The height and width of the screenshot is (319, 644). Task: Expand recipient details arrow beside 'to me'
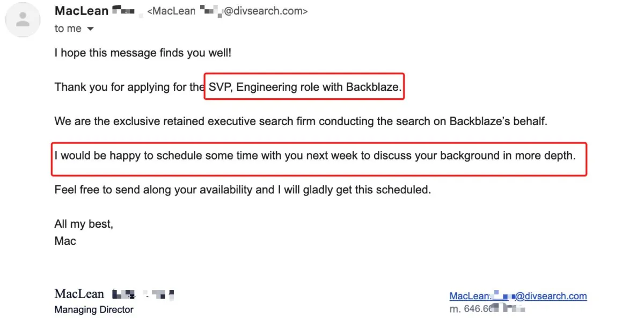tap(90, 28)
